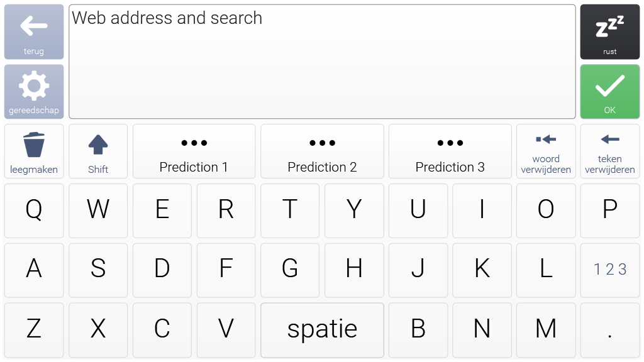Delete character using teken verwijderen
The height and width of the screenshot is (362, 644).
click(x=610, y=151)
